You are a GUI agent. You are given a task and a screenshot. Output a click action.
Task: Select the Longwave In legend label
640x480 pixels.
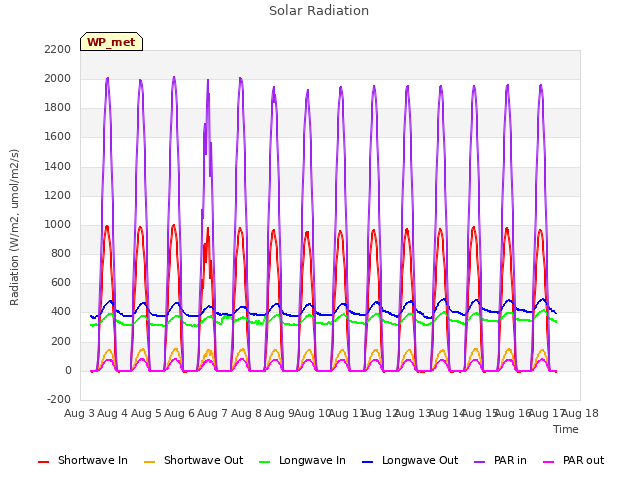tap(312, 460)
